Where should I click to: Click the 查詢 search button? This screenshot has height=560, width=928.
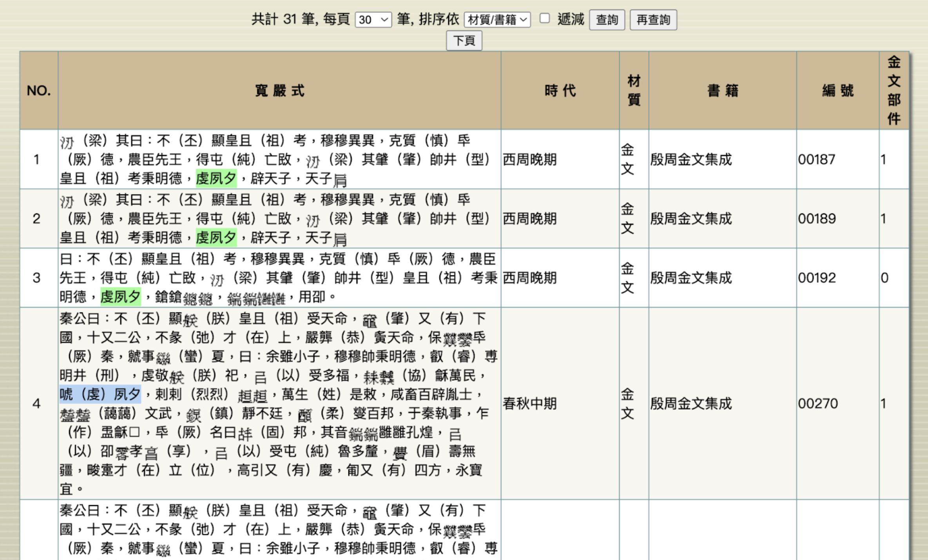607,20
